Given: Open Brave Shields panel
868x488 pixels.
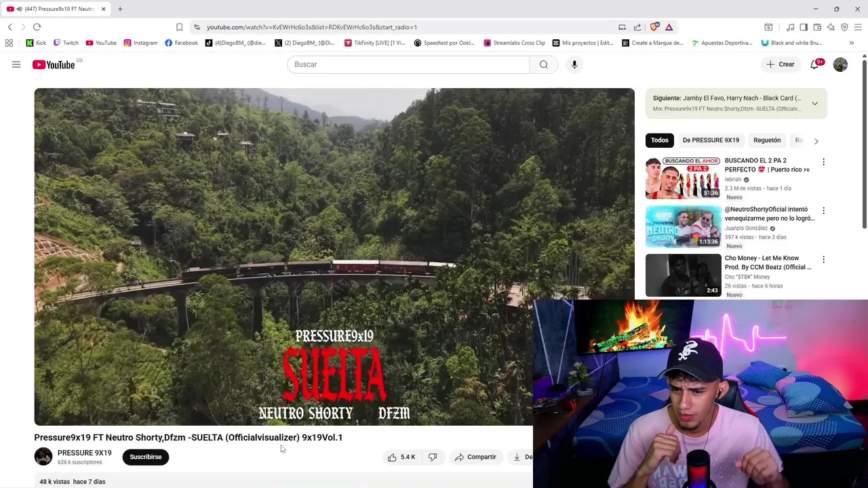Looking at the screenshot, I should click(x=654, y=27).
